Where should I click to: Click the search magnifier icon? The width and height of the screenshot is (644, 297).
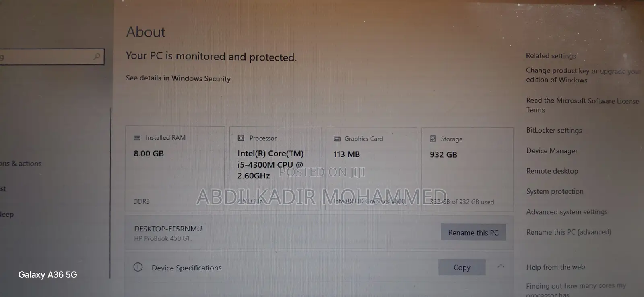tap(97, 57)
